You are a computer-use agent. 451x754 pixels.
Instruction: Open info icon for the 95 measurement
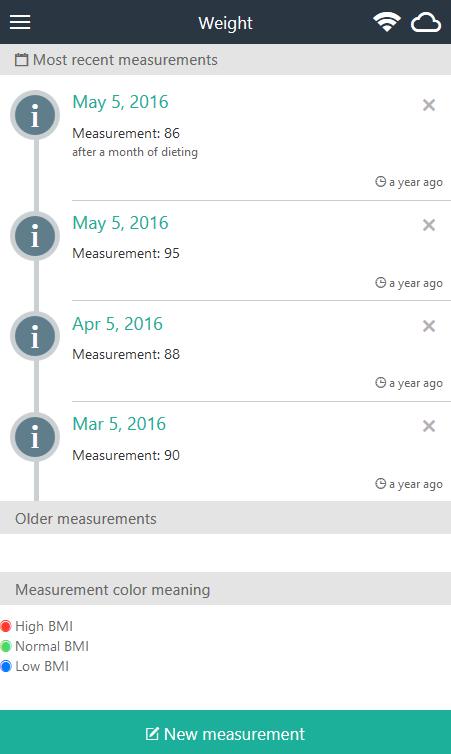[x=35, y=236]
